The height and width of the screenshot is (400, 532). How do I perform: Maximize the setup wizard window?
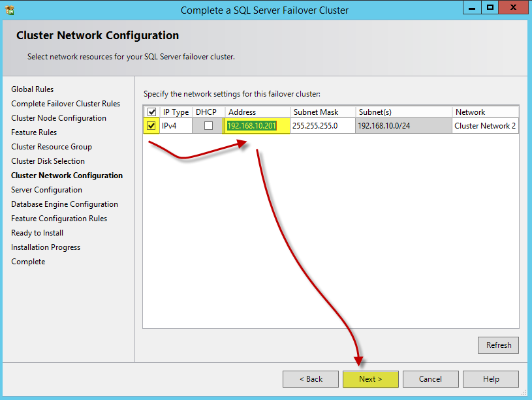pos(490,7)
